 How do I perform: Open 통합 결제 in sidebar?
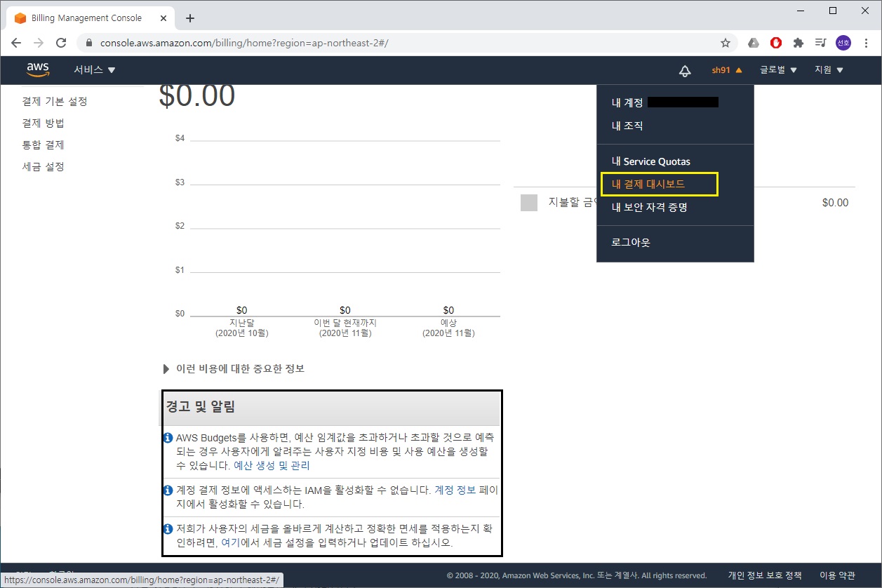click(x=44, y=145)
